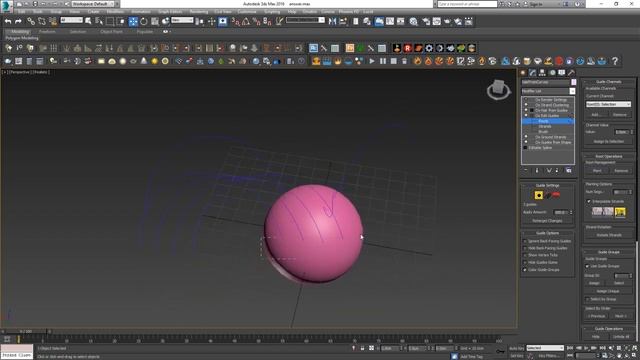Collapse the Guide Options rollout
This screenshot has height=360, width=640.
pyautogui.click(x=547, y=233)
